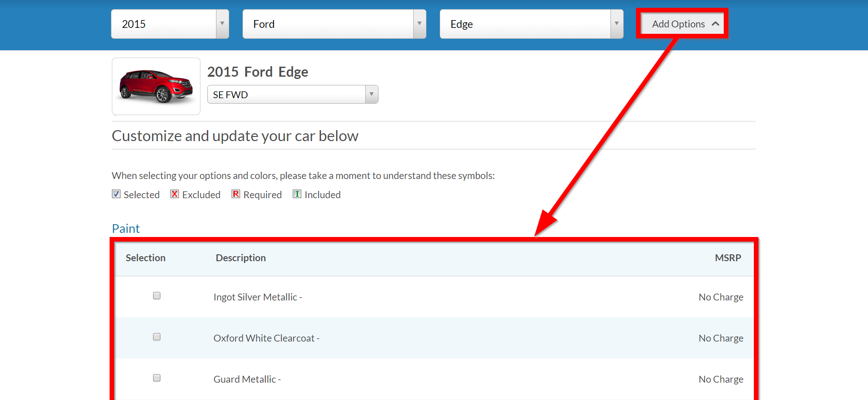Click the Paint section heading
This screenshot has width=868, height=400.
click(x=126, y=228)
